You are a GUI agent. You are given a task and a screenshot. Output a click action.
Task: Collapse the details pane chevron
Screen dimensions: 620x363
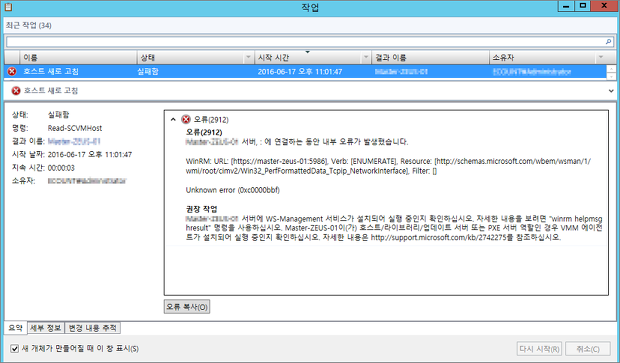(611, 91)
